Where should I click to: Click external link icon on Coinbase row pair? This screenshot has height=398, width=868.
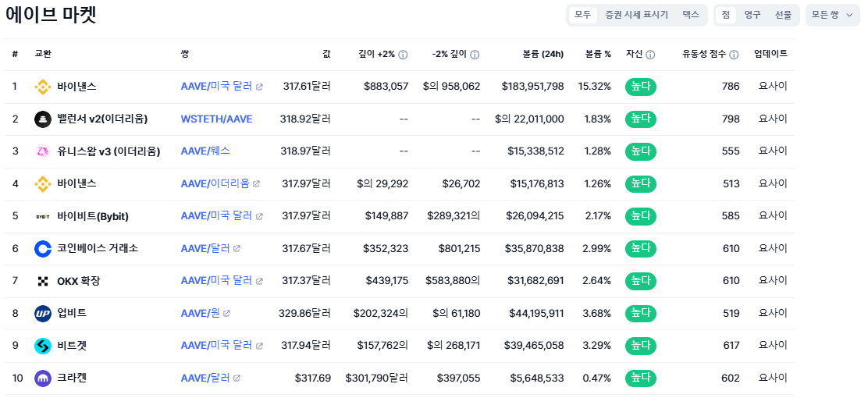[x=237, y=248]
